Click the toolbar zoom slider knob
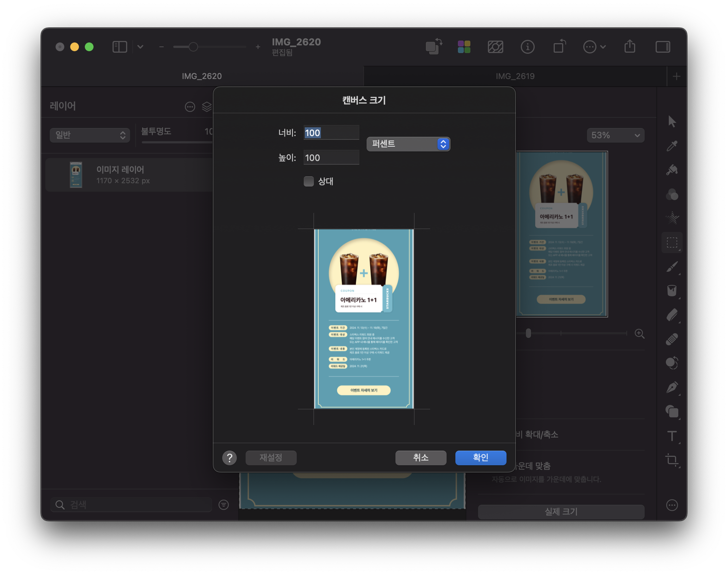Viewport: 728px width, 575px height. point(193,47)
